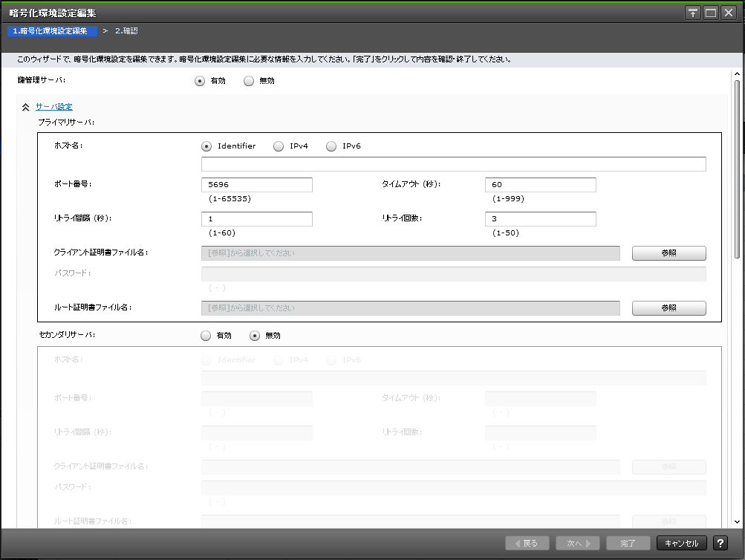Click the scrollbar down arrow
The image size is (745, 560).
tap(737, 522)
